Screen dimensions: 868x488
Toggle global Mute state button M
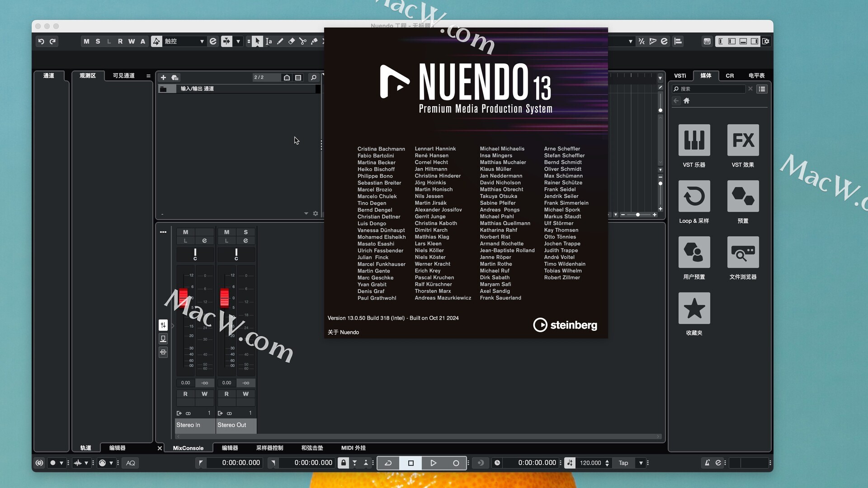tap(86, 41)
